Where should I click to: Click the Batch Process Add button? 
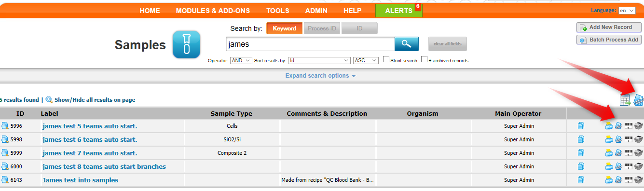click(609, 40)
